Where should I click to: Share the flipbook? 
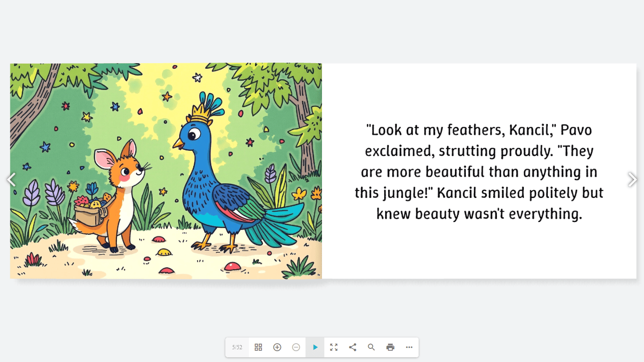pyautogui.click(x=353, y=347)
